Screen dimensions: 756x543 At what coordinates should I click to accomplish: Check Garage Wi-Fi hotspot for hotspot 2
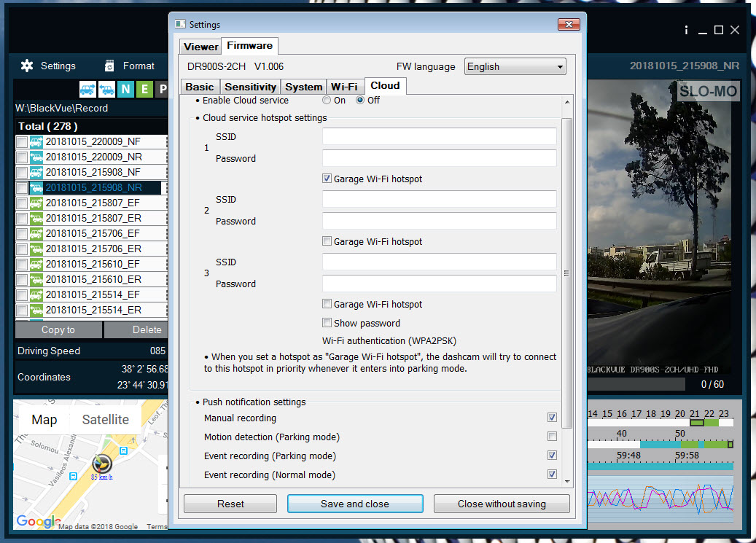327,241
